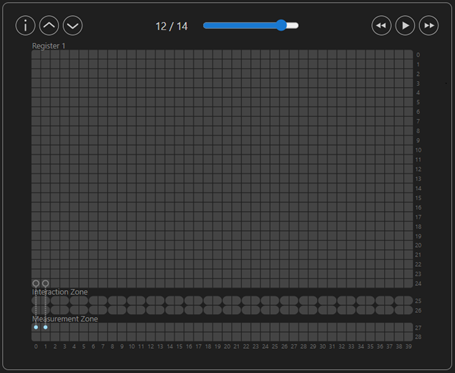Screen dimensions: 455x373
Task: Rewind to the previous step
Action: (x=381, y=26)
